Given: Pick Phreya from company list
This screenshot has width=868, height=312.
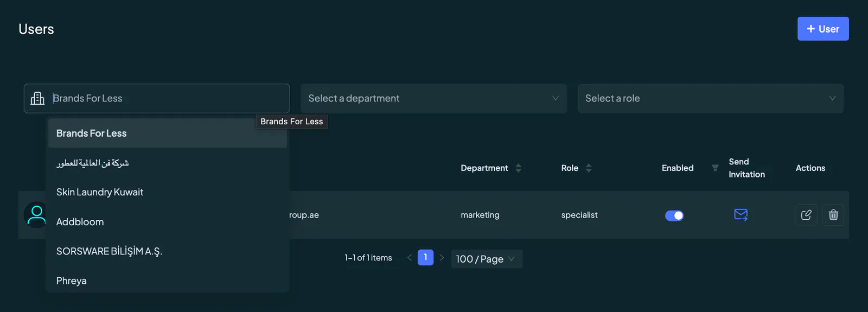Looking at the screenshot, I should pyautogui.click(x=168, y=281).
